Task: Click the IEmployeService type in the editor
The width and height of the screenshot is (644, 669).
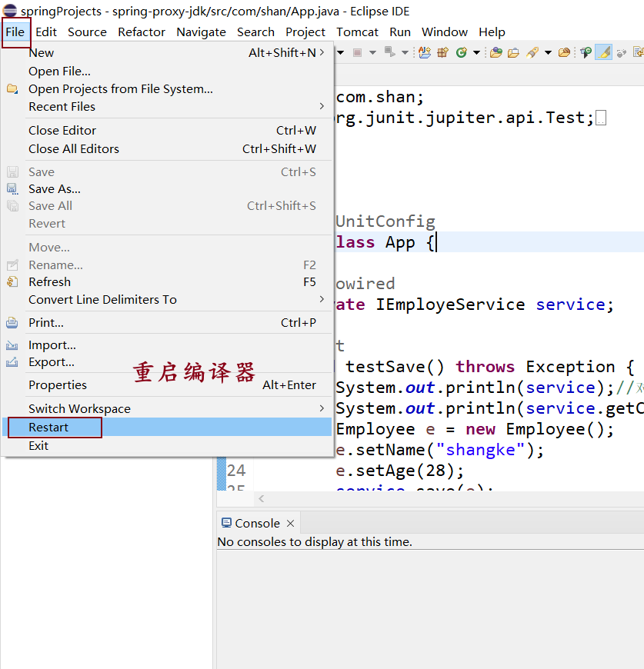Action: click(450, 305)
